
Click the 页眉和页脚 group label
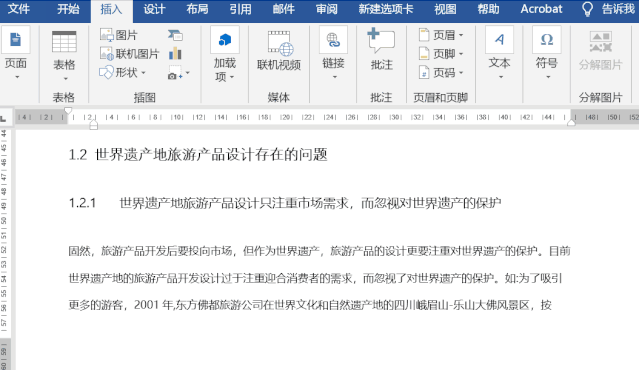(441, 97)
